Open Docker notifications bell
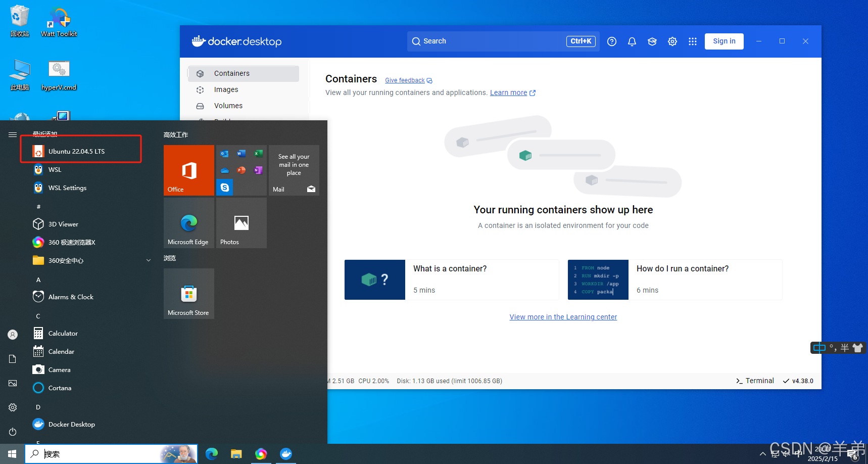Screen dimensions: 868x464 click(x=632, y=41)
